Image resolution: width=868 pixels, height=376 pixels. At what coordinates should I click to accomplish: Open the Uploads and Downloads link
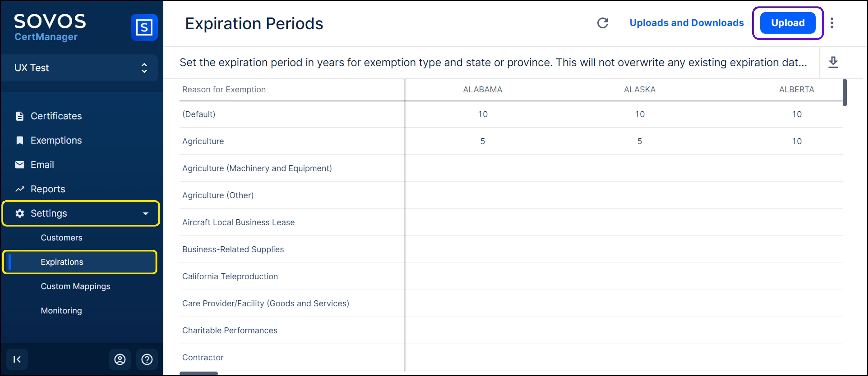point(686,23)
